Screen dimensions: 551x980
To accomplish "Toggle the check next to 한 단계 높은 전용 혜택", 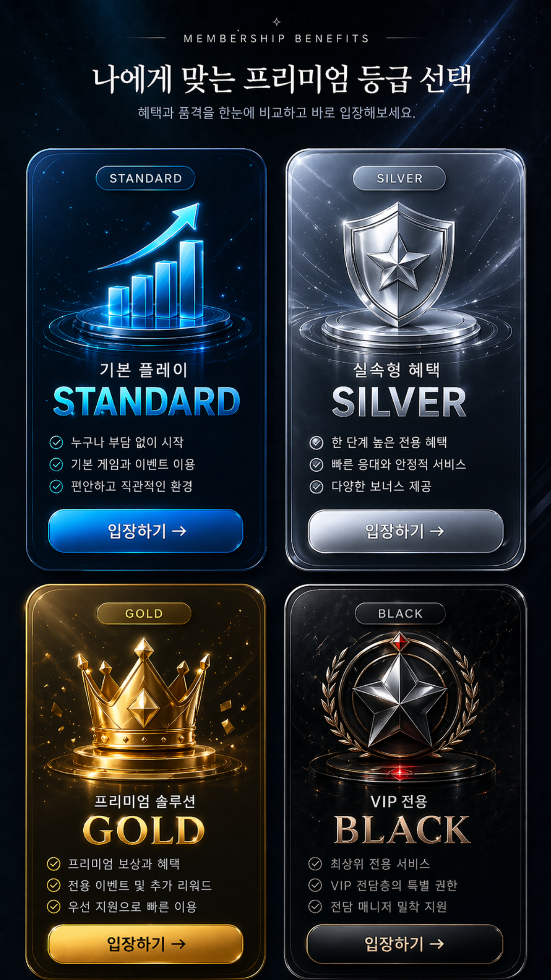I will pos(316,443).
